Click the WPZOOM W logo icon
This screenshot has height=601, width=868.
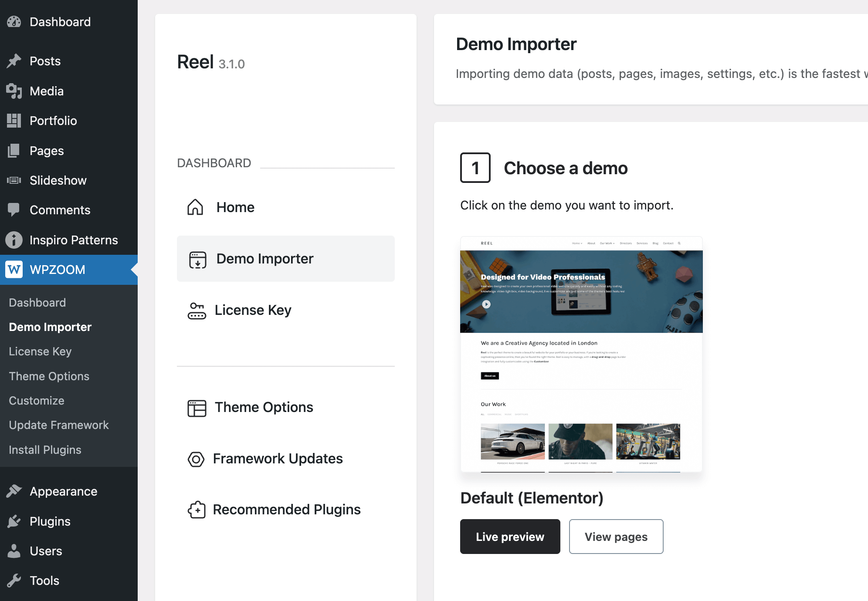coord(14,270)
